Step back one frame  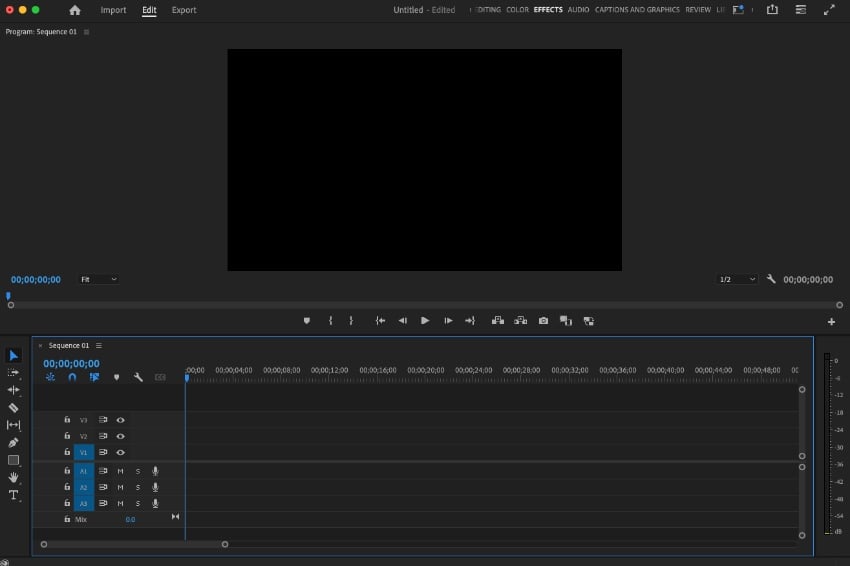(403, 321)
